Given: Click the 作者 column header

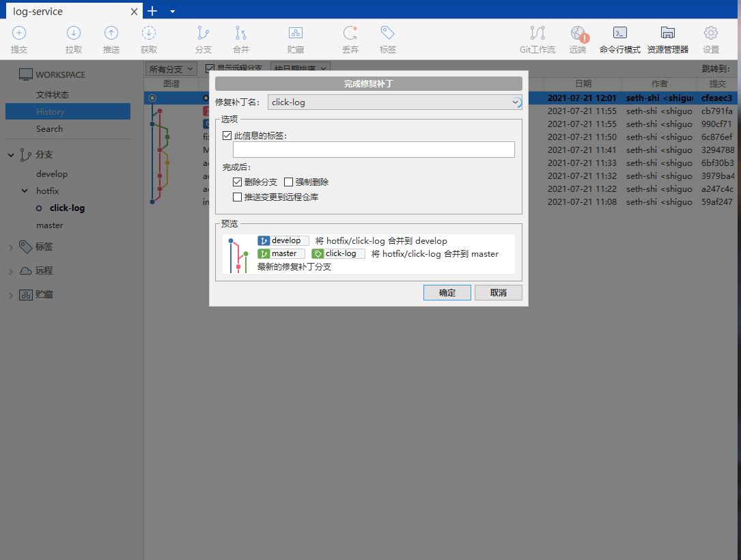Looking at the screenshot, I should (659, 83).
